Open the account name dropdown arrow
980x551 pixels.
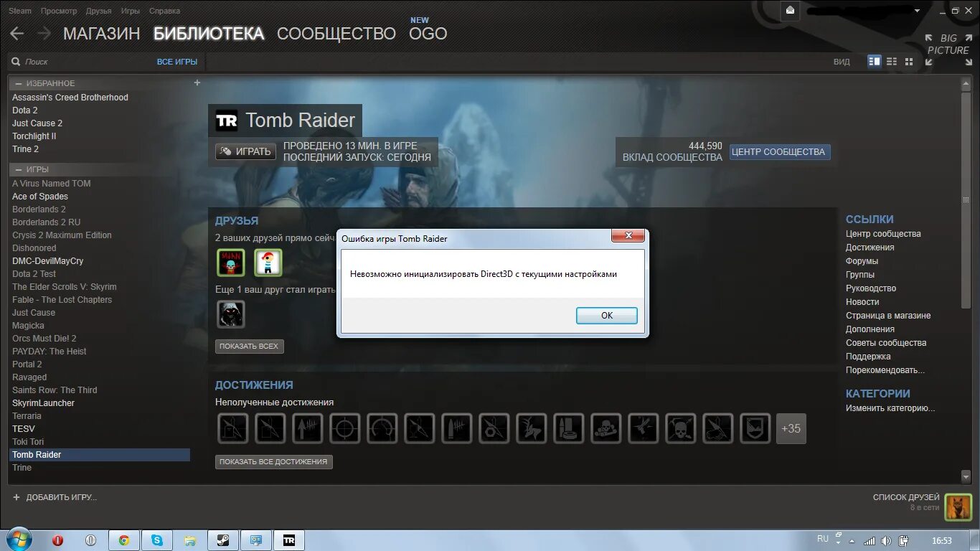[x=917, y=11]
